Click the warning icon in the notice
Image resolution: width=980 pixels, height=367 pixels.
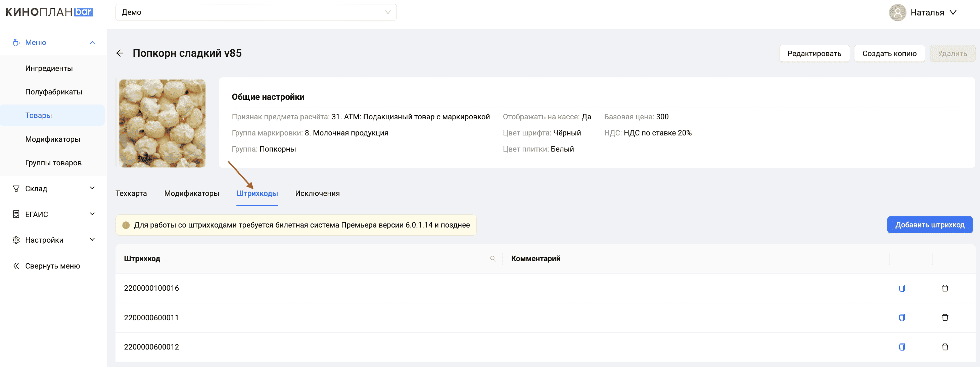(x=126, y=226)
